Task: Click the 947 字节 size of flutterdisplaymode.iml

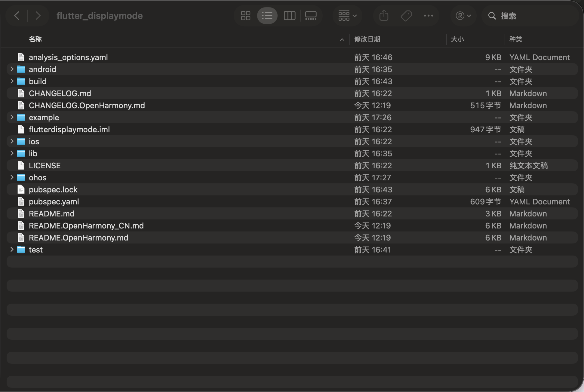Action: pyautogui.click(x=486, y=130)
